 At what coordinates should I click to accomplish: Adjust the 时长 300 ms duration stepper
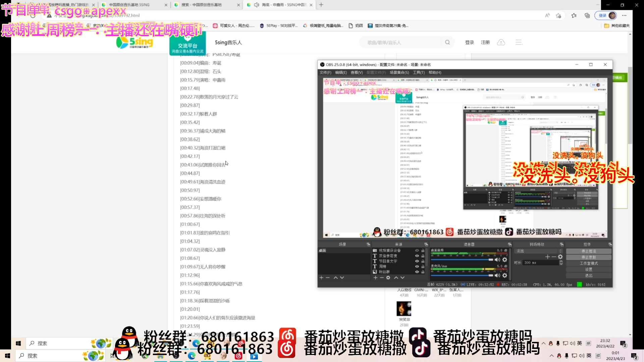pyautogui.click(x=561, y=263)
